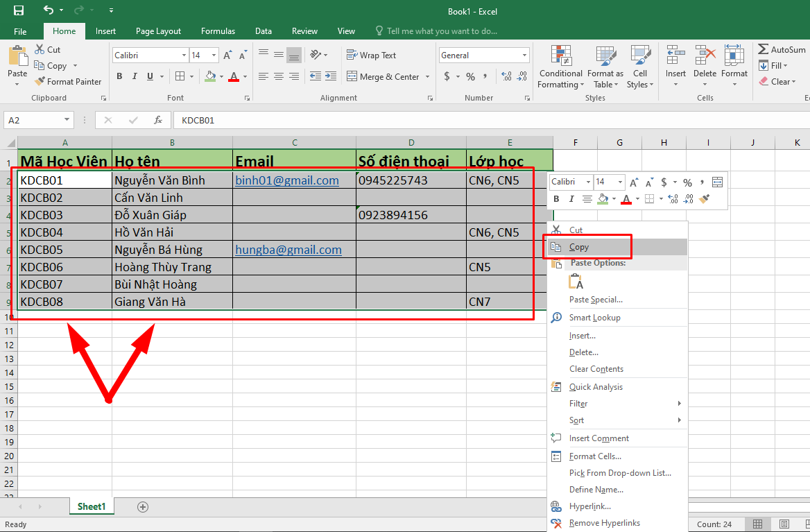Toggle Underline in the ribbon Font group
Screen dimensions: 810x532
[x=150, y=76]
